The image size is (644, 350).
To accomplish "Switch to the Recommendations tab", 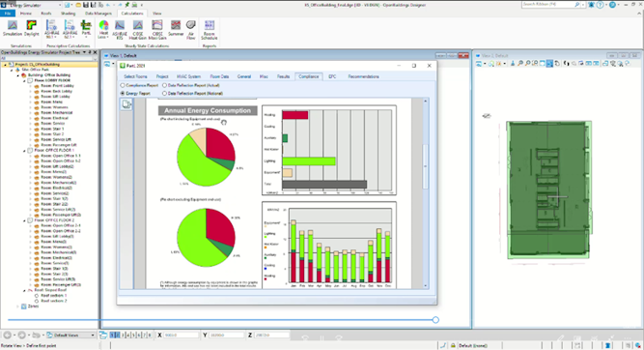I will point(363,76).
